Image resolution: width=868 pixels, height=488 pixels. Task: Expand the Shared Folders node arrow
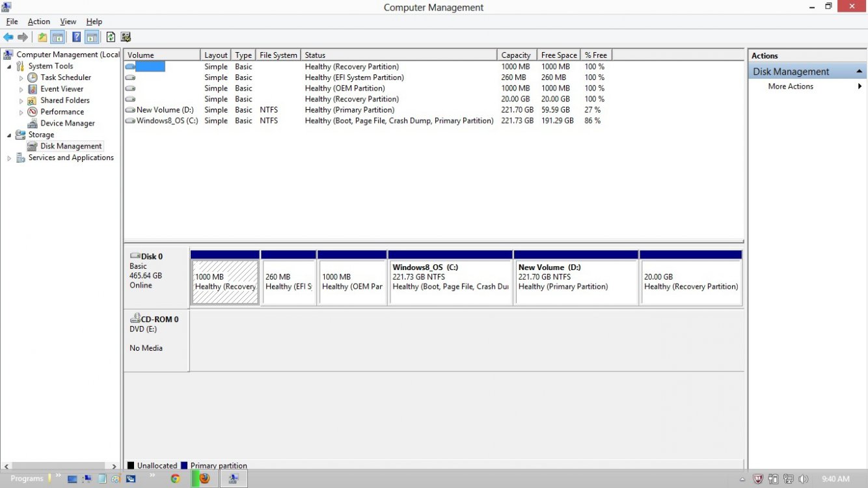[21, 100]
